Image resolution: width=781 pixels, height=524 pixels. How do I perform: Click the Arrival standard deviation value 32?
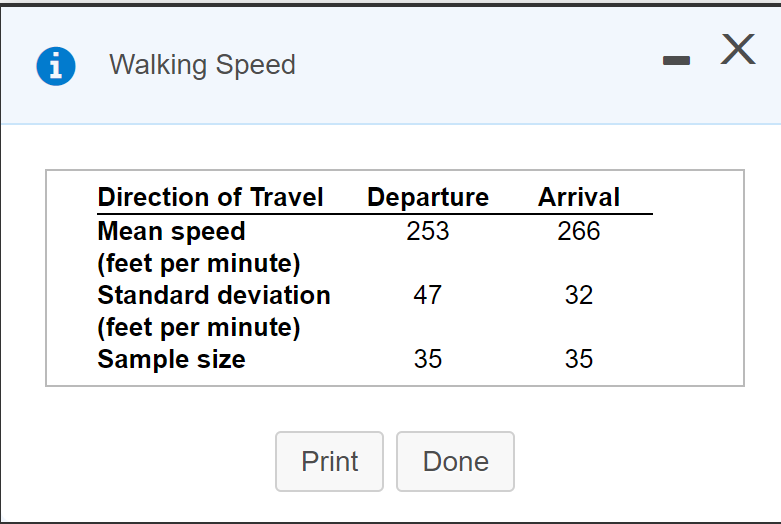point(579,295)
